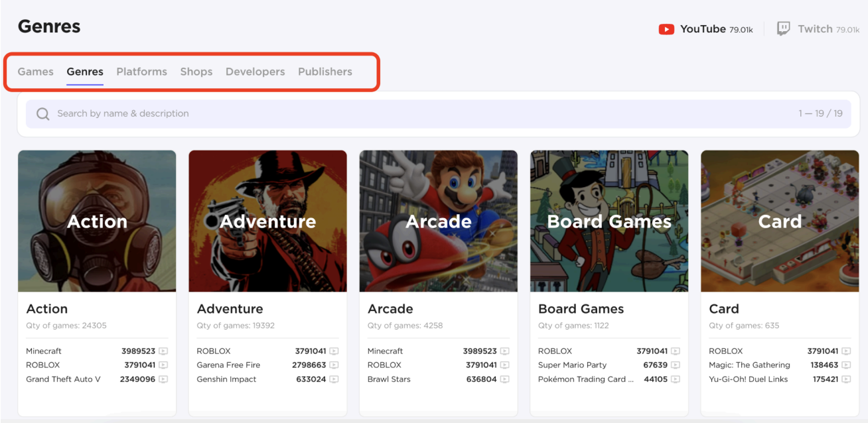The width and height of the screenshot is (868, 423).
Task: Open Yu-Gi-Oh! Duel Links game entry
Action: [748, 379]
